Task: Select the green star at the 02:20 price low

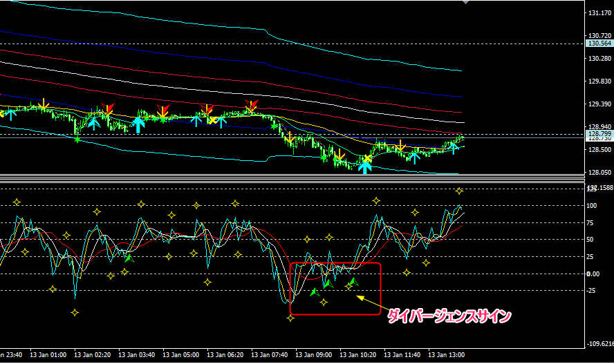Action: tap(77, 140)
